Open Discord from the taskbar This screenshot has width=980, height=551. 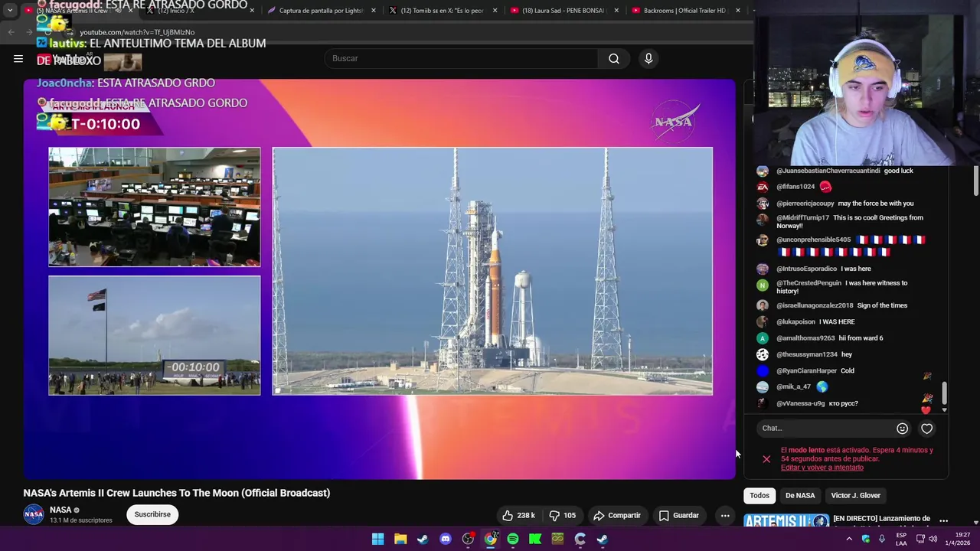pos(446,539)
